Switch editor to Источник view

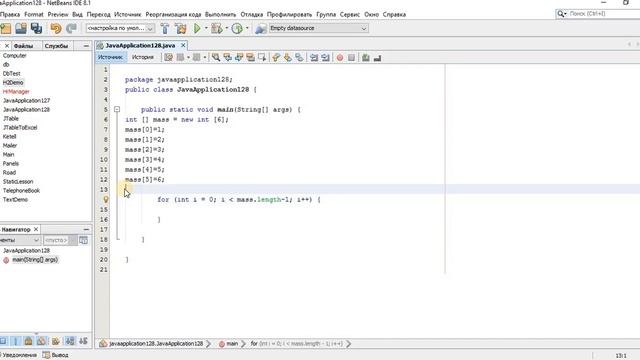[110, 58]
